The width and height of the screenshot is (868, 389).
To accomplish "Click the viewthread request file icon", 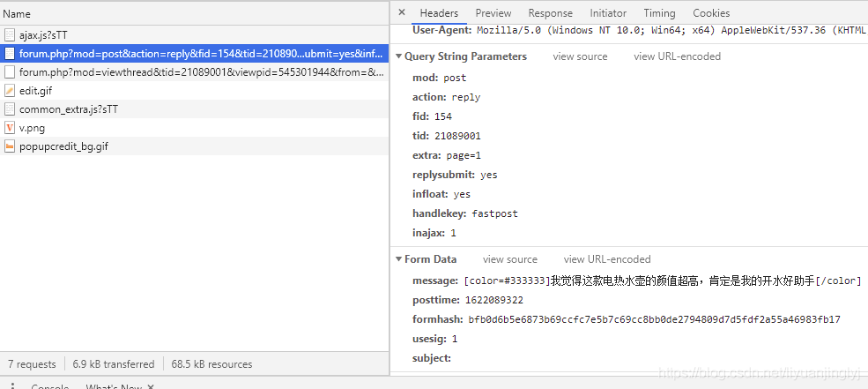I will pyautogui.click(x=10, y=72).
